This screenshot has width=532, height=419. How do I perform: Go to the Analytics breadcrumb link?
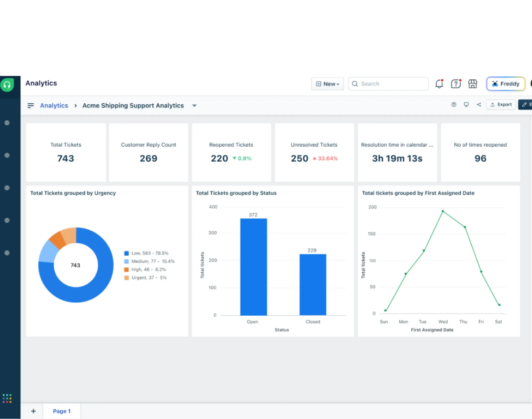[x=54, y=106]
